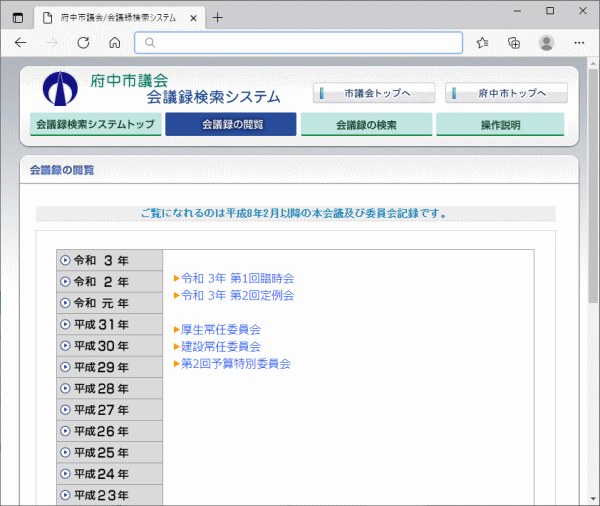Close the 府中市議会 browser tab
The width and height of the screenshot is (600, 506).
pyautogui.click(x=193, y=18)
